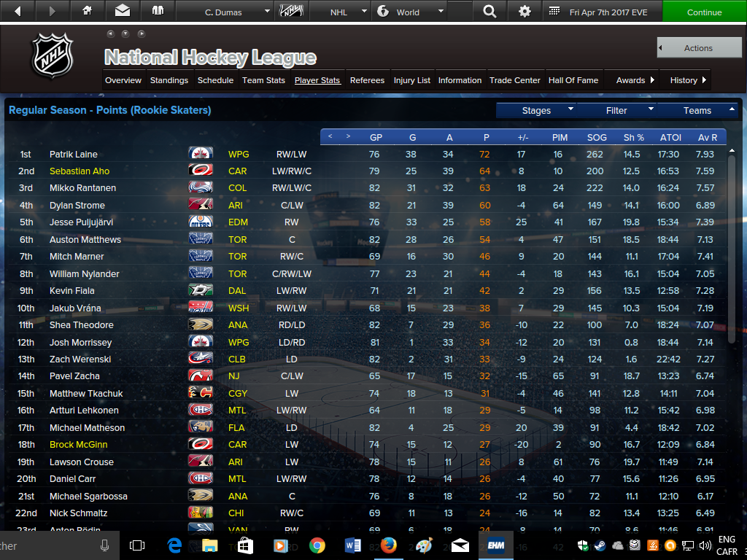
Task: Open the home screen icon
Action: [88, 11]
